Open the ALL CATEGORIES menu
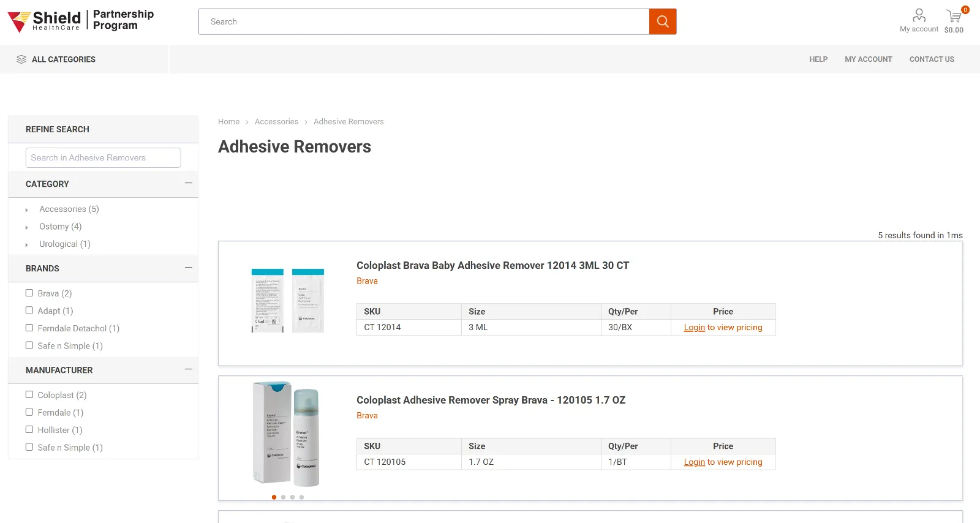 [64, 59]
